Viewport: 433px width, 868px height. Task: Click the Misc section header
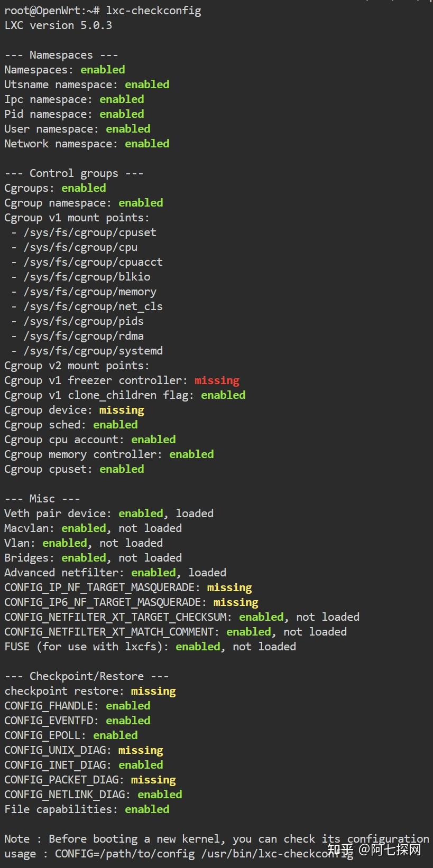pyautogui.click(x=42, y=499)
